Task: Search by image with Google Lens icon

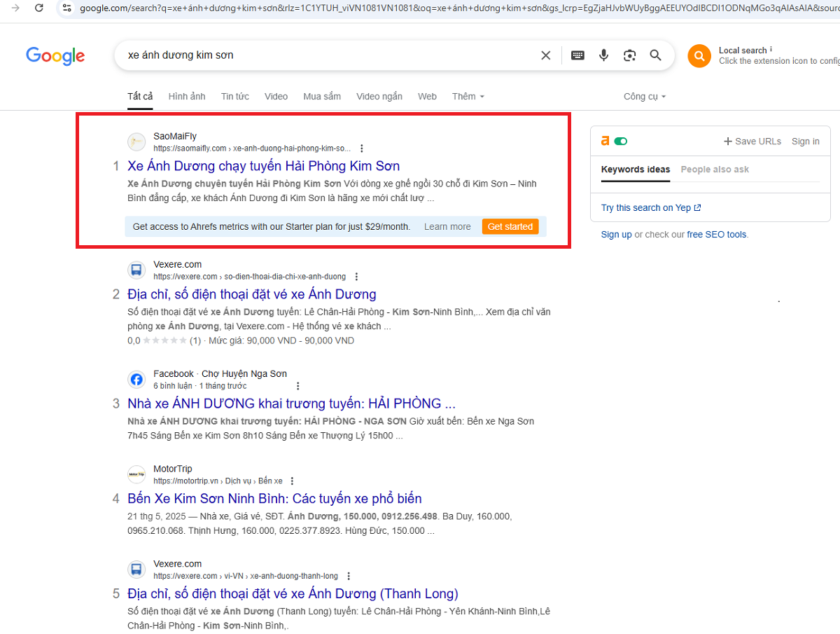Action: click(x=630, y=55)
